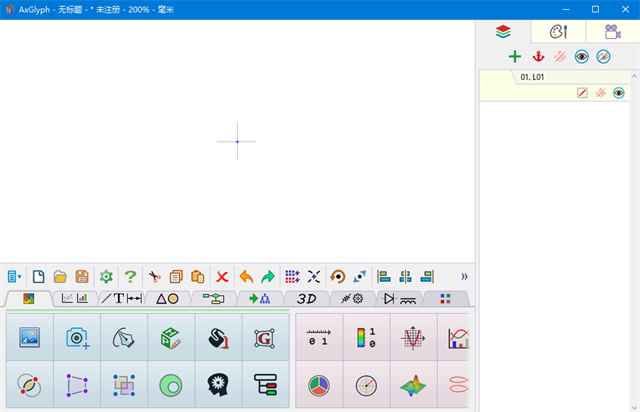The height and width of the screenshot is (412, 640).
Task: Select layer 01. L01
Action: pos(554,85)
